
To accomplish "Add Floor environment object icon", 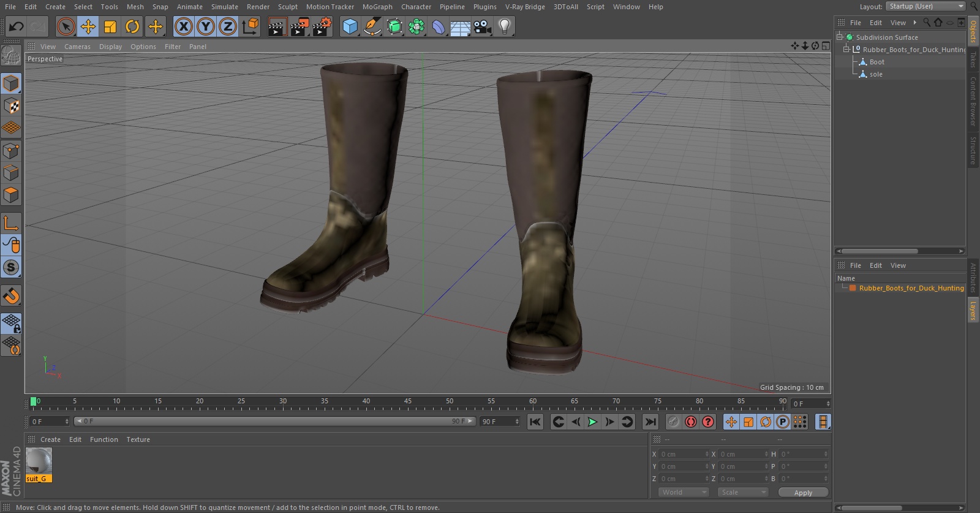I will pos(461,26).
